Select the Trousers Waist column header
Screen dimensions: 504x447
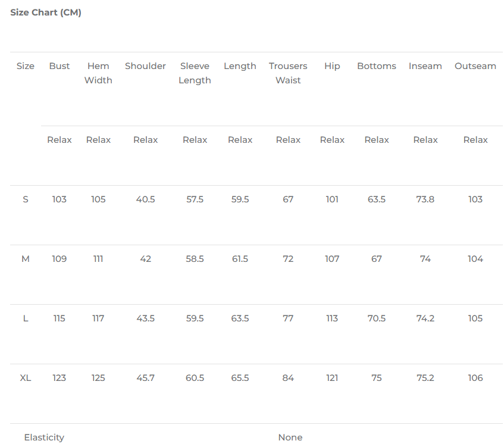coord(288,73)
